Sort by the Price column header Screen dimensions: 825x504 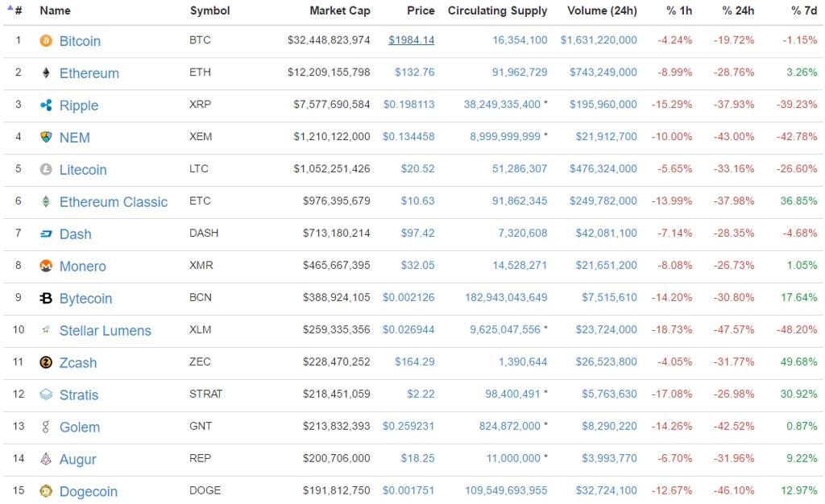421,10
